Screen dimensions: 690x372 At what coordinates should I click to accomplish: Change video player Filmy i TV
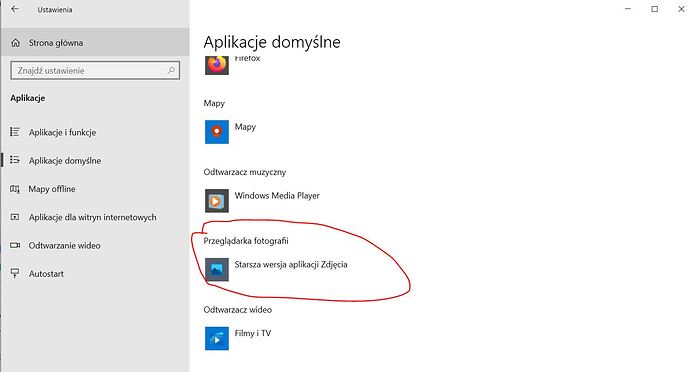coord(253,333)
